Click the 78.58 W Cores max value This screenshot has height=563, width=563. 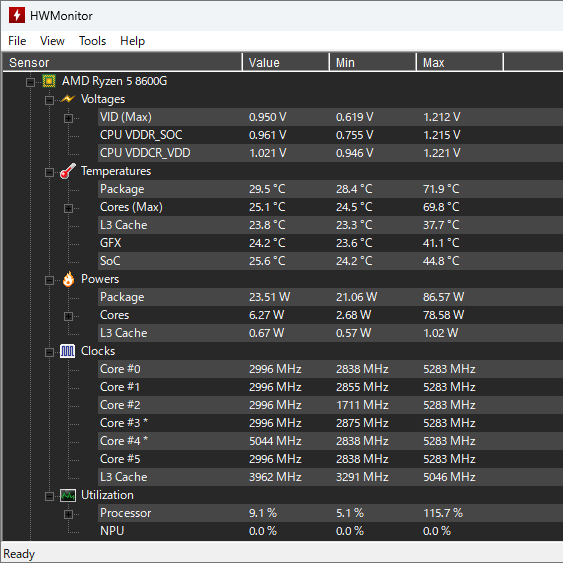(443, 315)
